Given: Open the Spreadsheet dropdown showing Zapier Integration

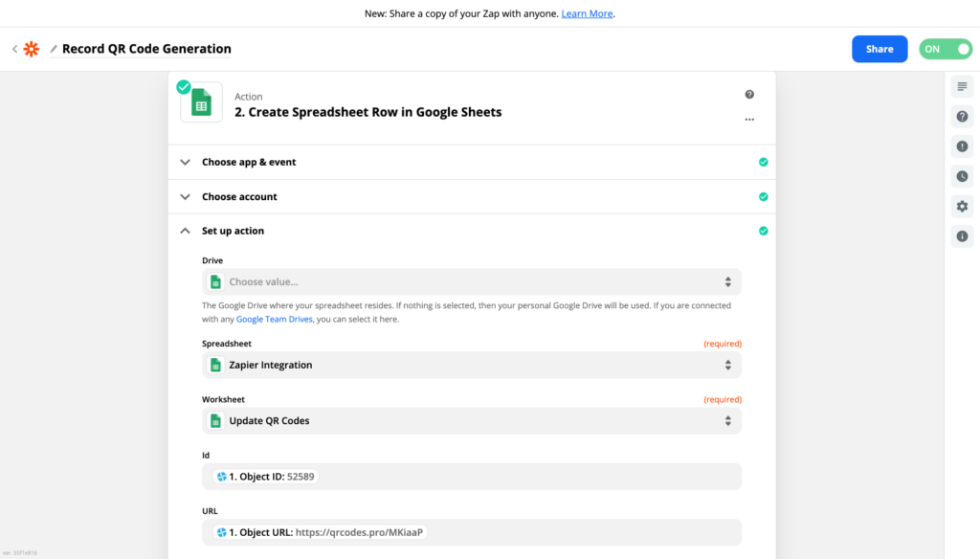Looking at the screenshot, I should click(x=471, y=365).
